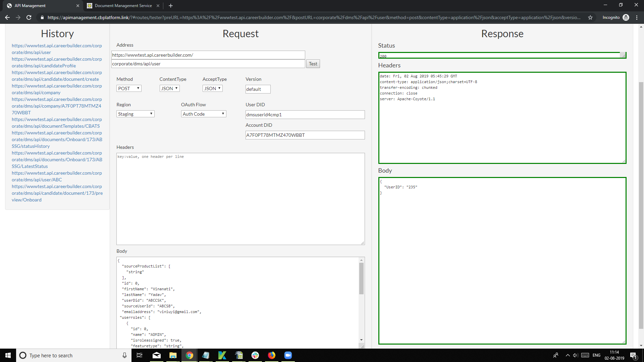Reload the current page

pos(29,17)
